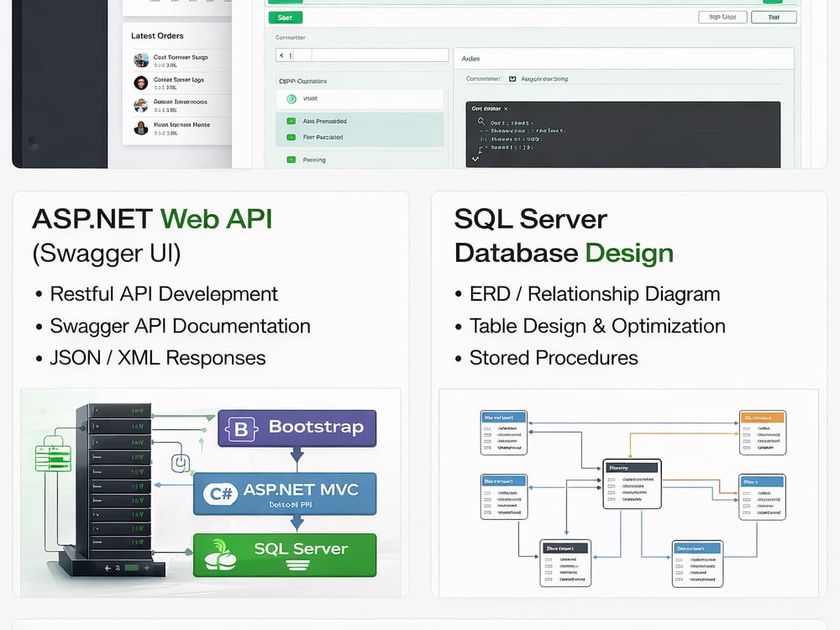Image resolution: width=840 pixels, height=630 pixels.
Task: Click the solid green 'Sbet' button
Action: (285, 18)
